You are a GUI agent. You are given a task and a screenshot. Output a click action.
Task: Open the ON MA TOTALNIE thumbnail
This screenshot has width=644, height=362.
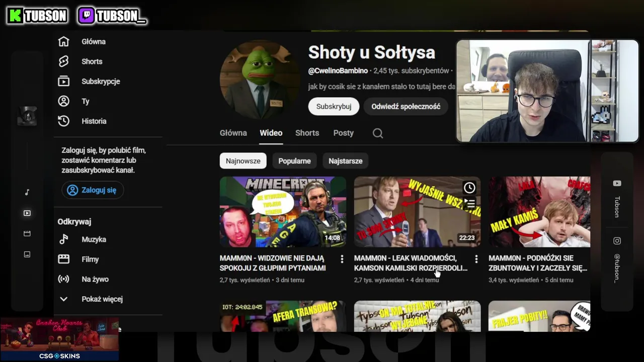[417, 316]
